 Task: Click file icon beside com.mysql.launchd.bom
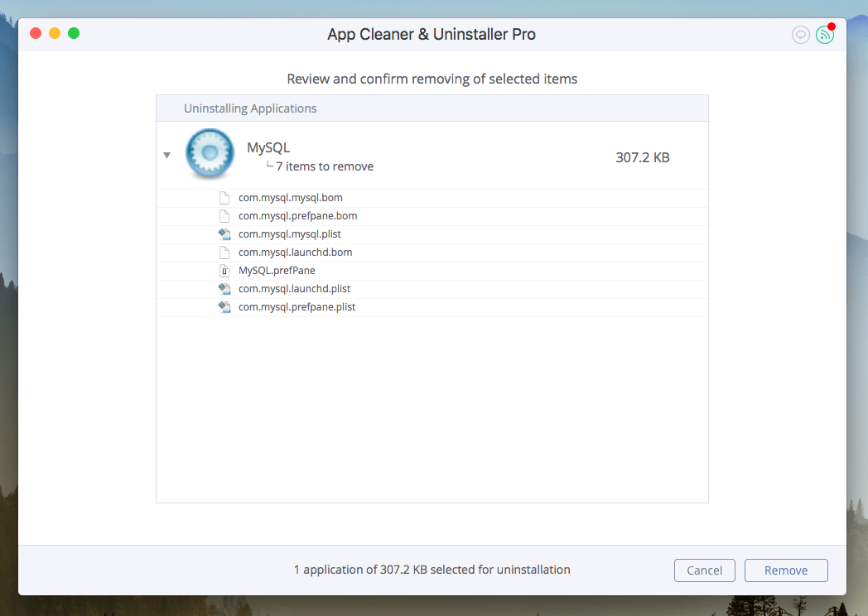click(224, 253)
